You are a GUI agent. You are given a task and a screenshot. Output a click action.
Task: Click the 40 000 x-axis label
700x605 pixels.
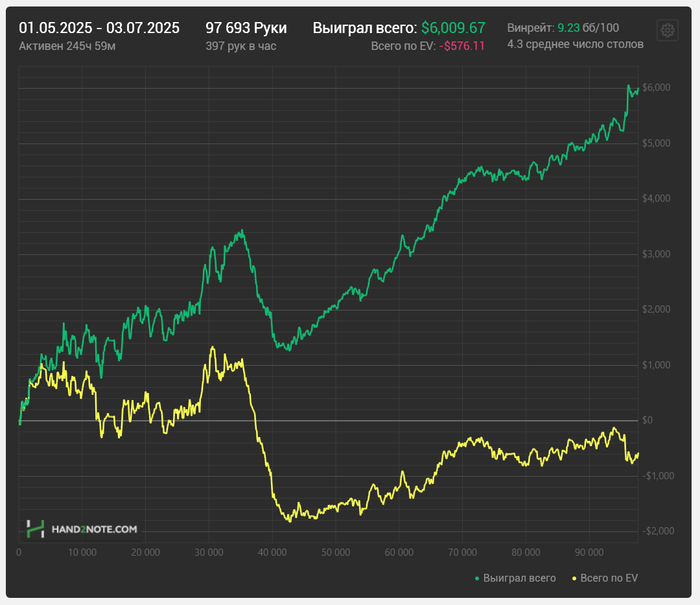coord(272,553)
